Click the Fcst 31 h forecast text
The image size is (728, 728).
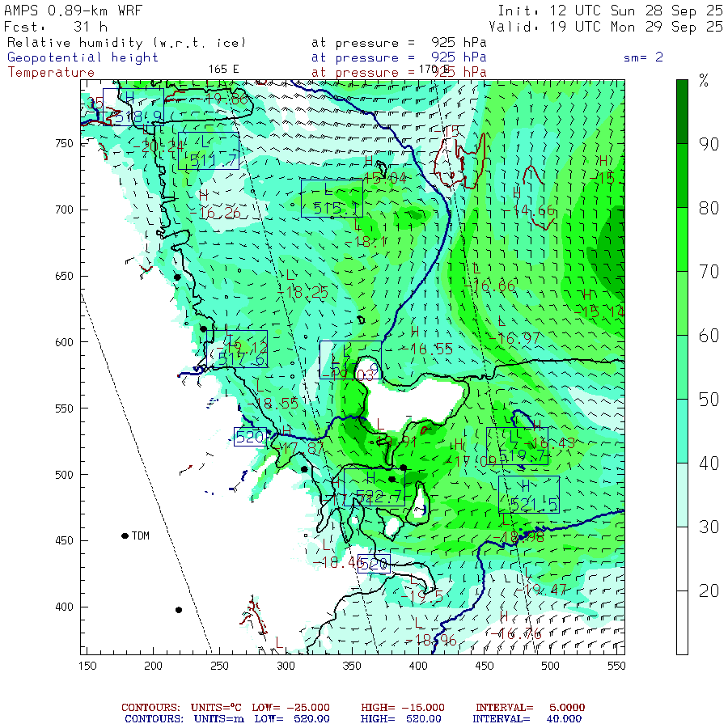point(55,26)
